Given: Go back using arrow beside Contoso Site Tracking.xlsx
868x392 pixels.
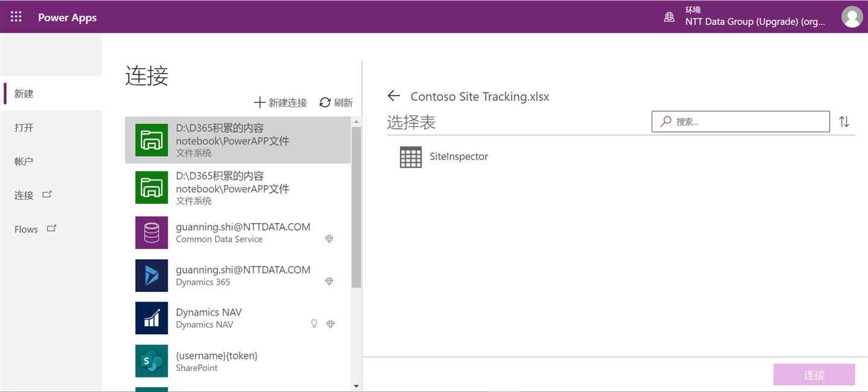Looking at the screenshot, I should point(394,95).
